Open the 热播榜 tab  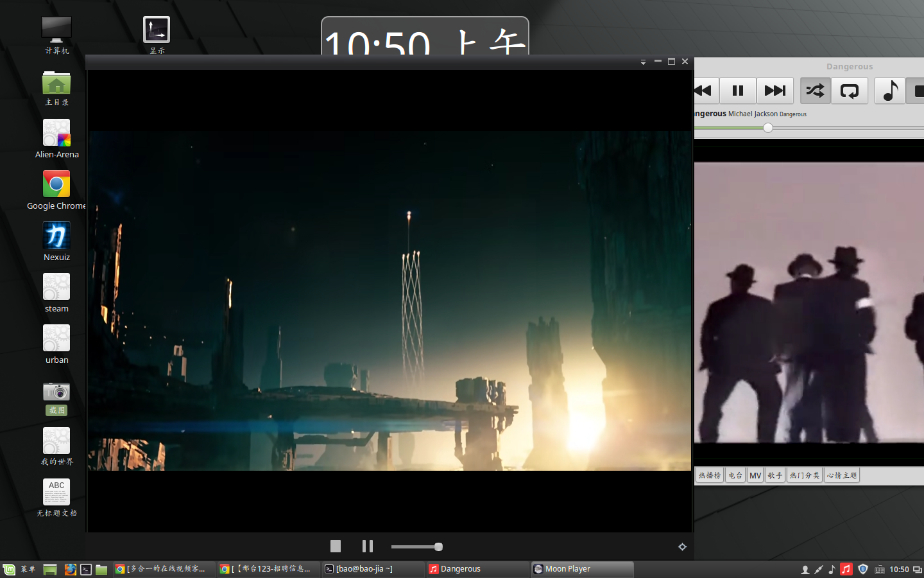(710, 475)
